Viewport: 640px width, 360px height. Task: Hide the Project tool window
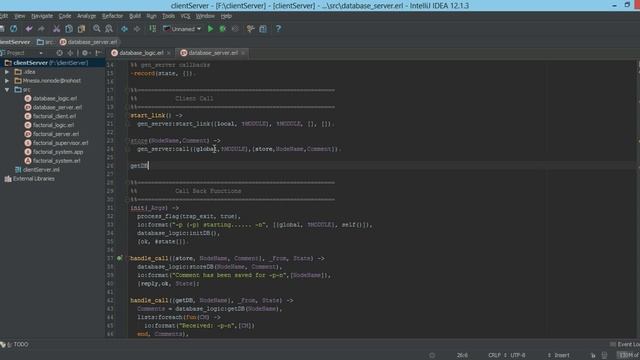click(x=98, y=53)
